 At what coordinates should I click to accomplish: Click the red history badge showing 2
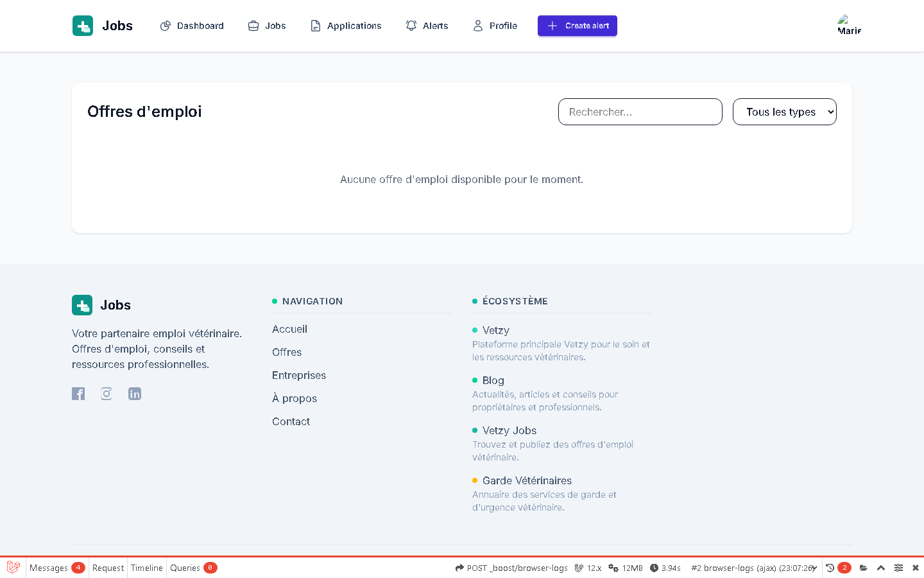coord(844,568)
